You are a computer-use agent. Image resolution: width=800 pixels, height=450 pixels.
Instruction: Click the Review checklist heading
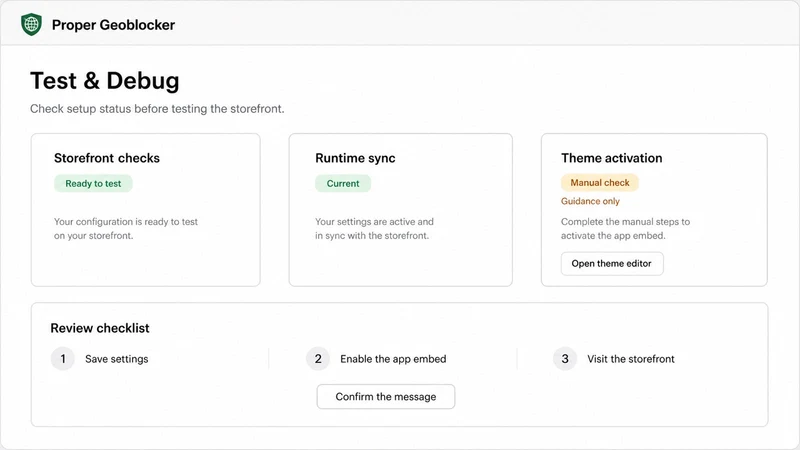tap(100, 328)
